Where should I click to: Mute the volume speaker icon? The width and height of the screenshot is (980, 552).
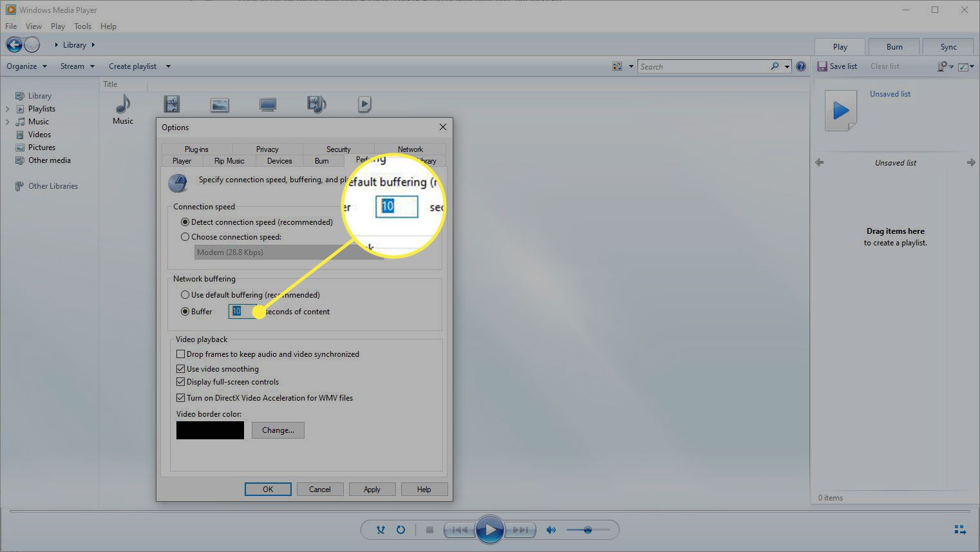tap(551, 530)
